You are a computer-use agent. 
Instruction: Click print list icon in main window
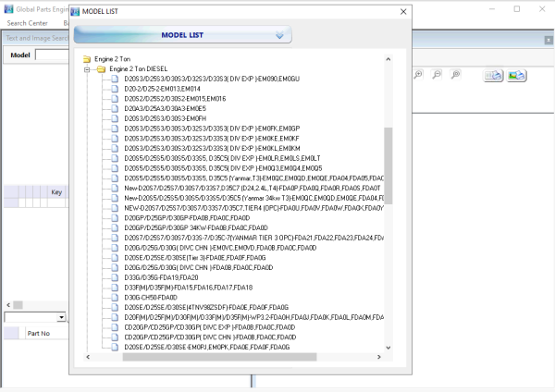coord(493,76)
